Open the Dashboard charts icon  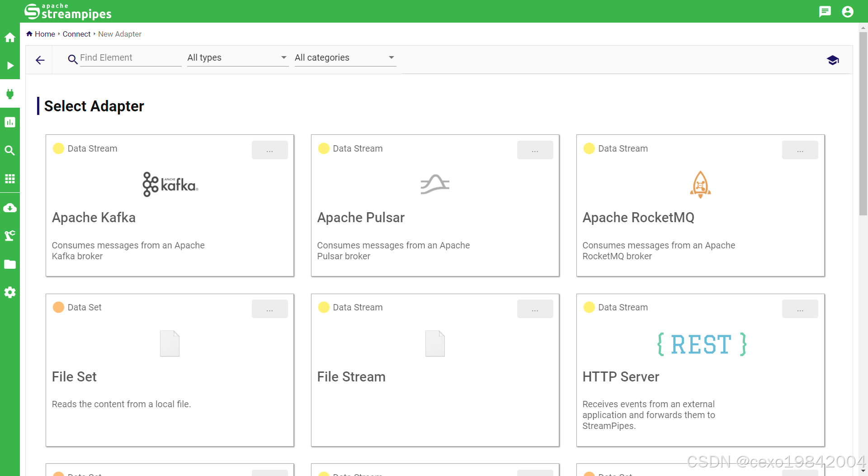(10, 122)
